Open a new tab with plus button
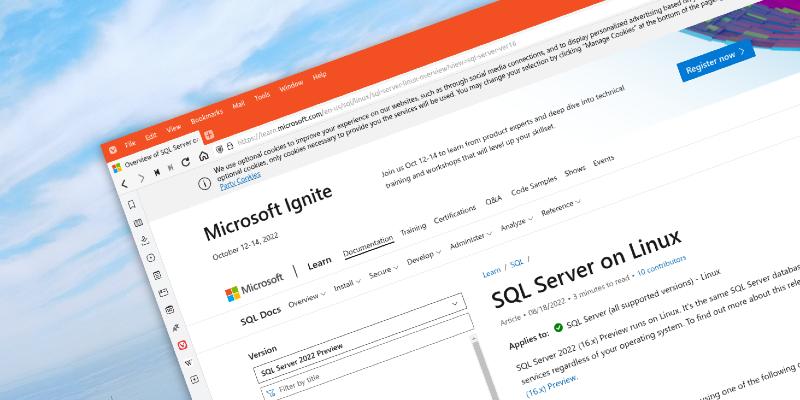 click(209, 135)
